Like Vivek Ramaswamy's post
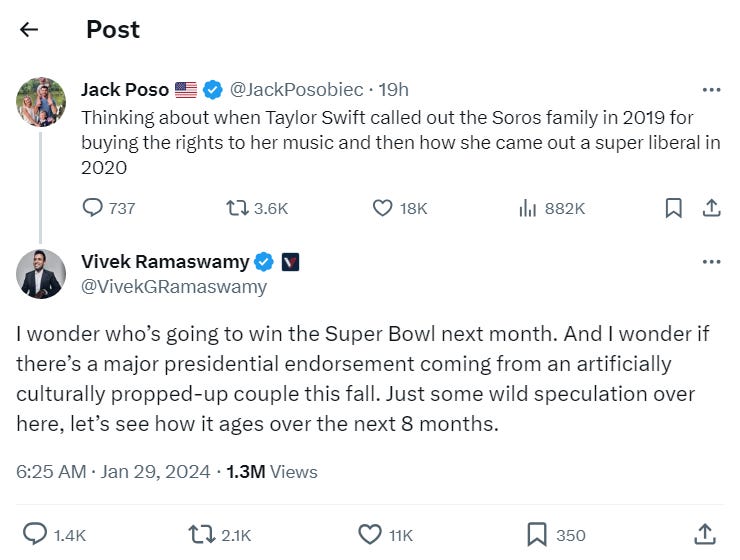The image size is (740, 560). [x=370, y=534]
